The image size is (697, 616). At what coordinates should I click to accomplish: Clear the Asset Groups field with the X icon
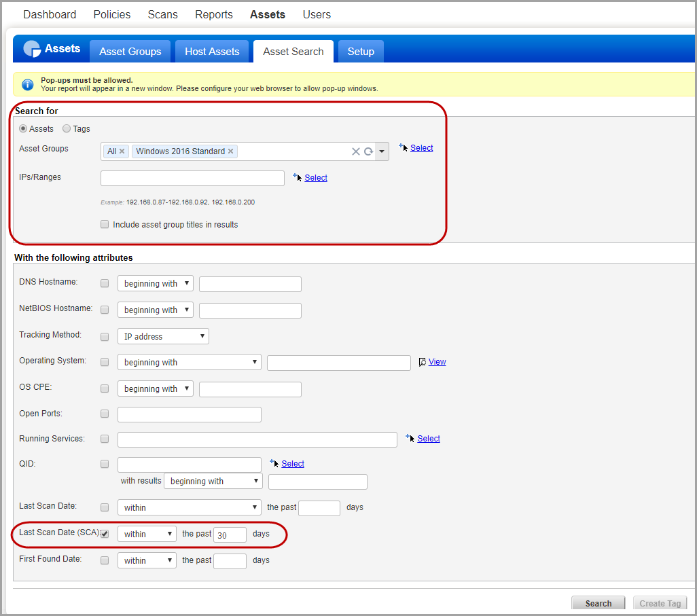[x=356, y=151]
